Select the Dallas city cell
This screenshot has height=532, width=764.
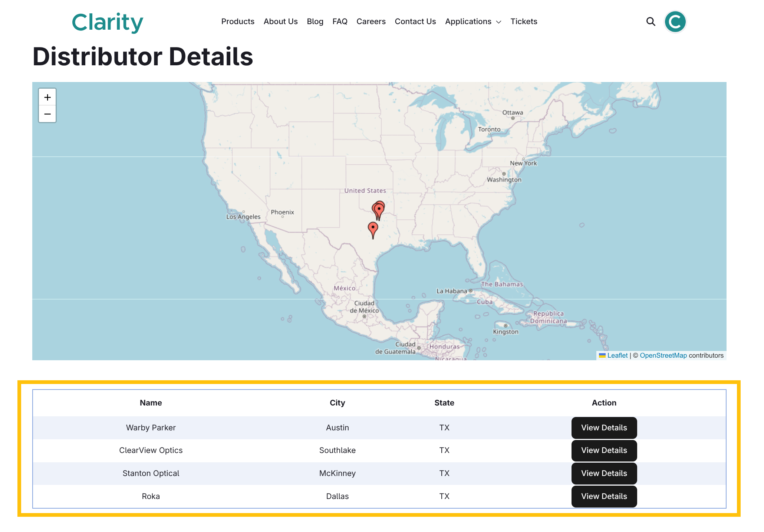point(337,496)
